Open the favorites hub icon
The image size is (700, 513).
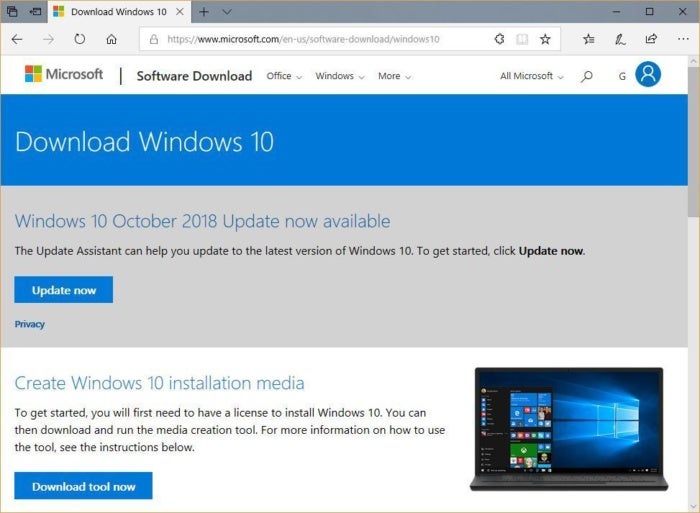pyautogui.click(x=588, y=39)
